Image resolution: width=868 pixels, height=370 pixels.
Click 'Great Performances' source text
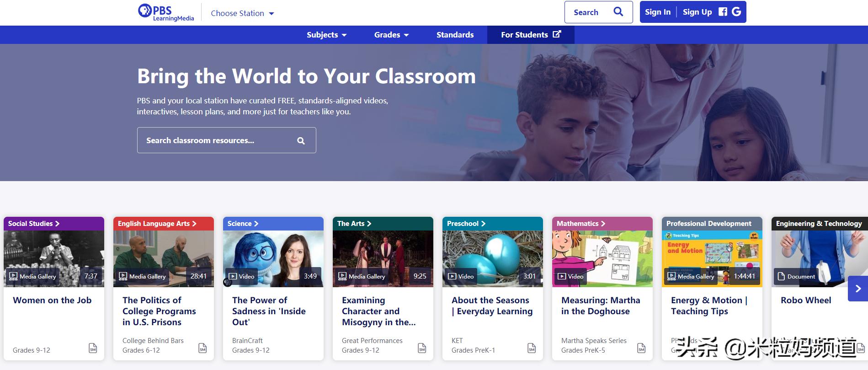pos(372,341)
